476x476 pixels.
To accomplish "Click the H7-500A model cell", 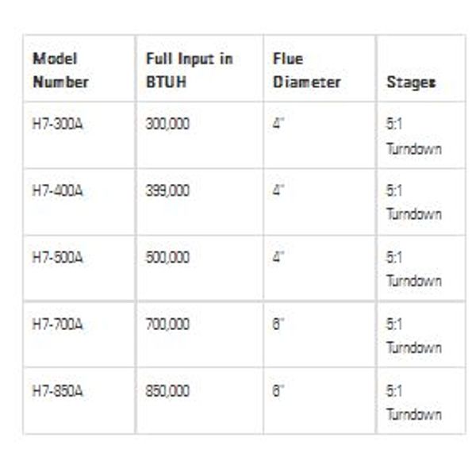I will 57,257.
